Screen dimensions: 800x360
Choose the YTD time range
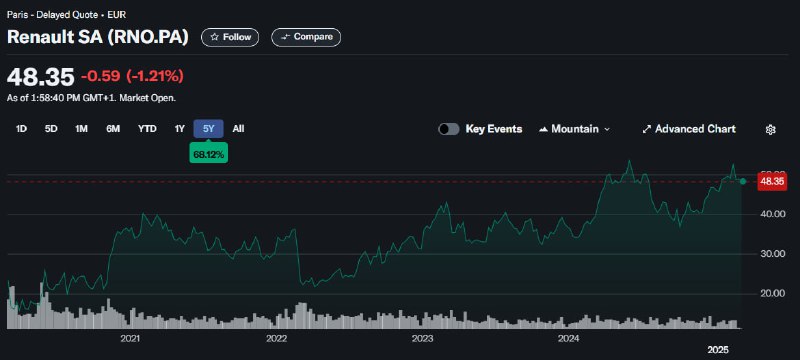pyautogui.click(x=147, y=129)
